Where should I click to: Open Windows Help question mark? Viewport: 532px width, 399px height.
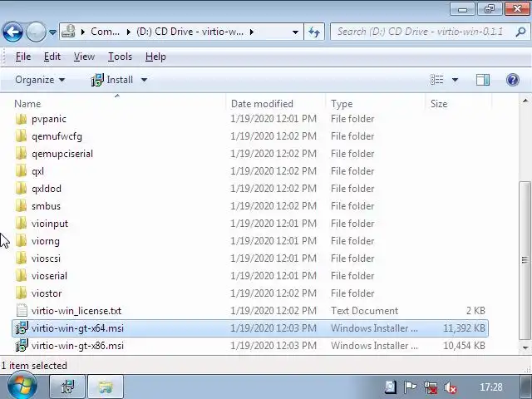[x=512, y=80]
